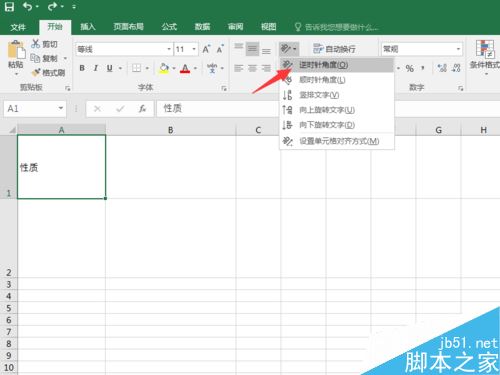Toggle Underline formatting
500x375 pixels.
(109, 68)
